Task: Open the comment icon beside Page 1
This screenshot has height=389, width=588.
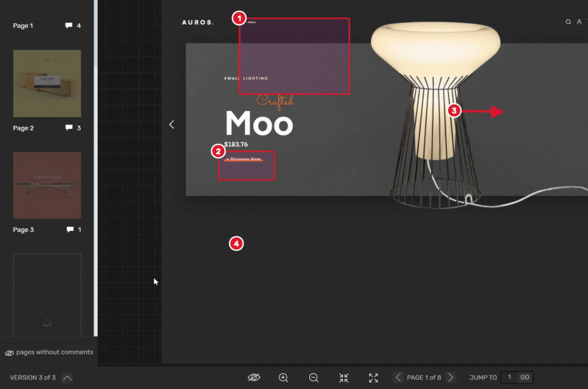Action: 69,26
